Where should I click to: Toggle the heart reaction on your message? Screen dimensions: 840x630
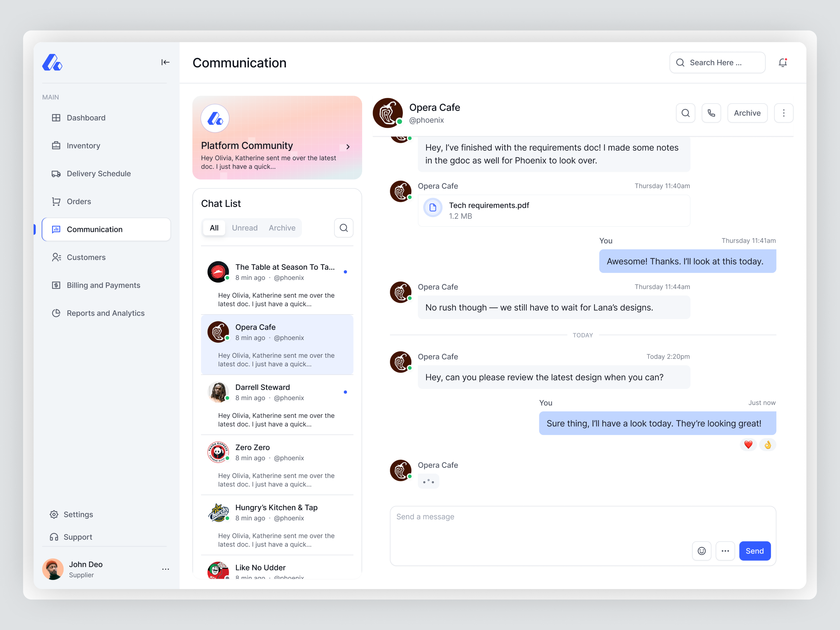click(748, 444)
